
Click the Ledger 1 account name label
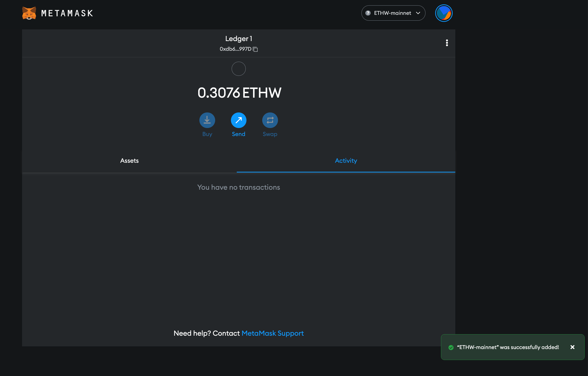point(239,38)
